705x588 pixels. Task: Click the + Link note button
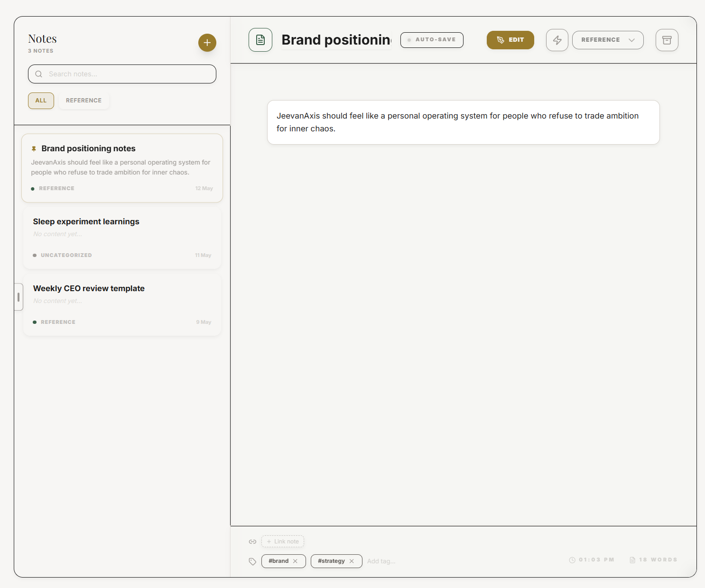click(283, 542)
